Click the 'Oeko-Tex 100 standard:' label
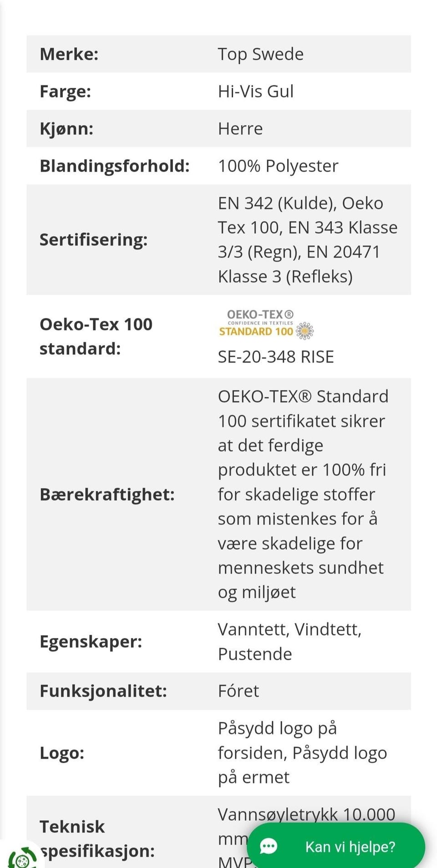Image resolution: width=437 pixels, height=868 pixels. (96, 336)
